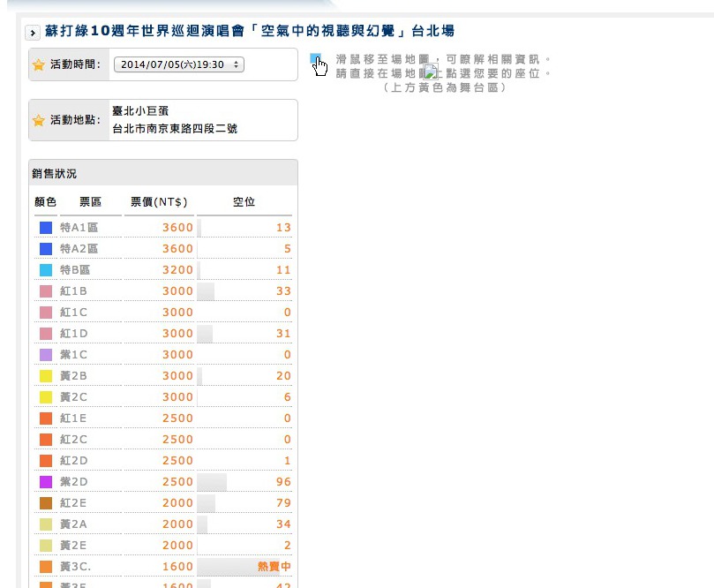714x588 pixels.
Task: Click the vacancy count 11 for 特B區
Action: 283,270
